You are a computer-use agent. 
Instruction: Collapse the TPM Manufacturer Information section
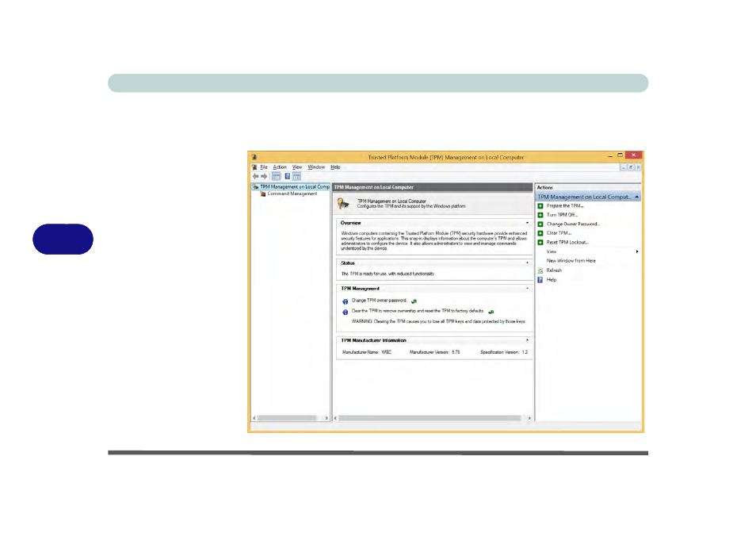pos(527,340)
